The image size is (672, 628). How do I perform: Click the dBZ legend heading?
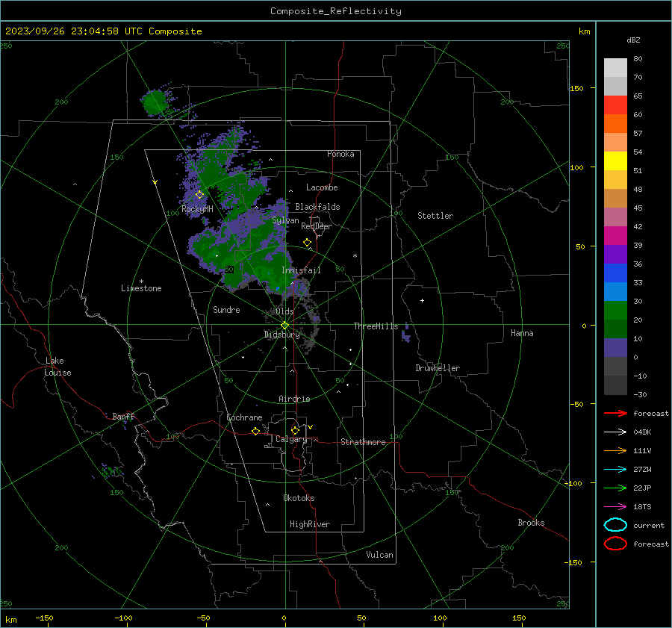[x=633, y=40]
